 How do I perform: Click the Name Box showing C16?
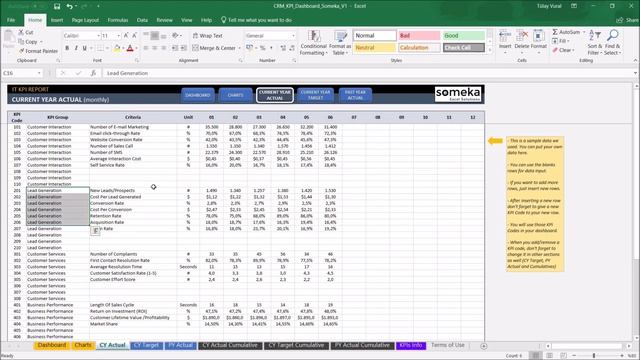click(22, 73)
